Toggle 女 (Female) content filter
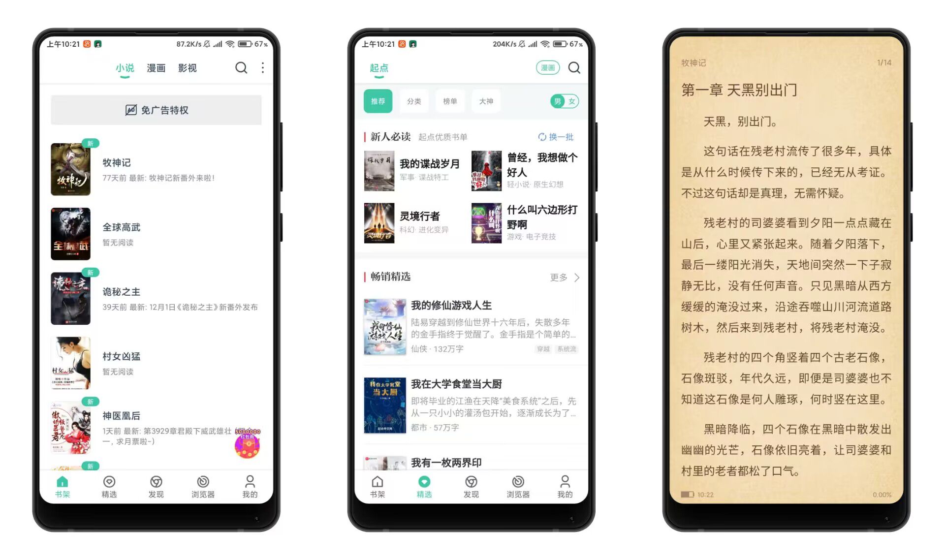Image resolution: width=945 pixels, height=560 pixels. 571,101
